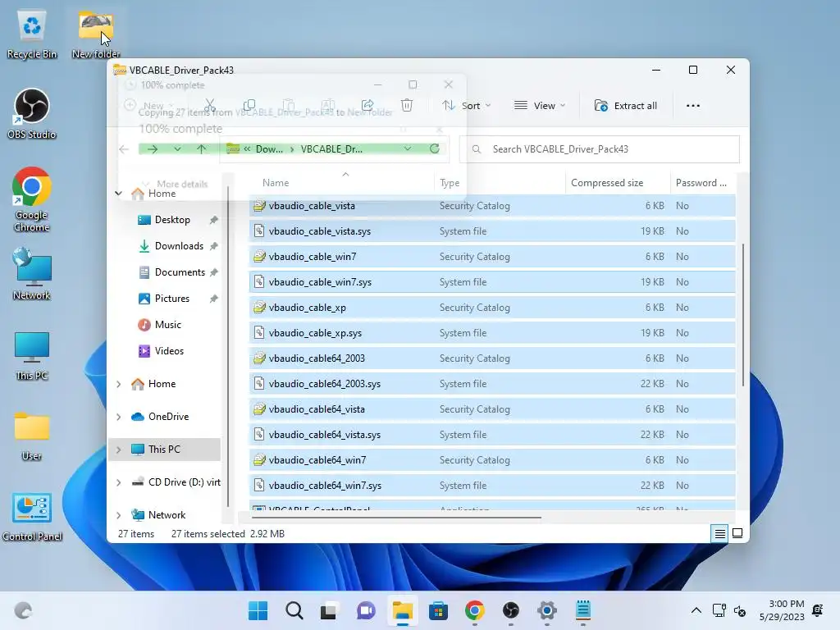This screenshot has width=840, height=630.
Task: Click the Share icon in toolbar
Action: coord(367,106)
